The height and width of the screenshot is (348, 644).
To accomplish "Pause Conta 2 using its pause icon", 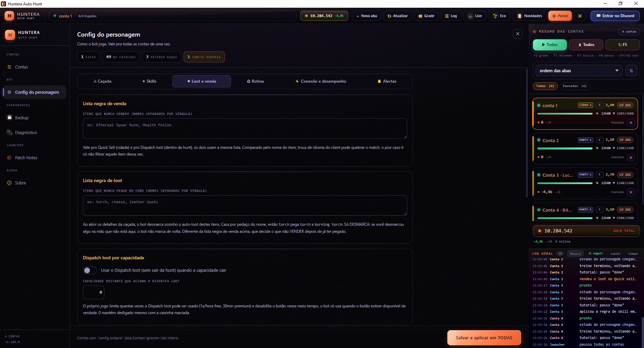I will click(x=599, y=140).
